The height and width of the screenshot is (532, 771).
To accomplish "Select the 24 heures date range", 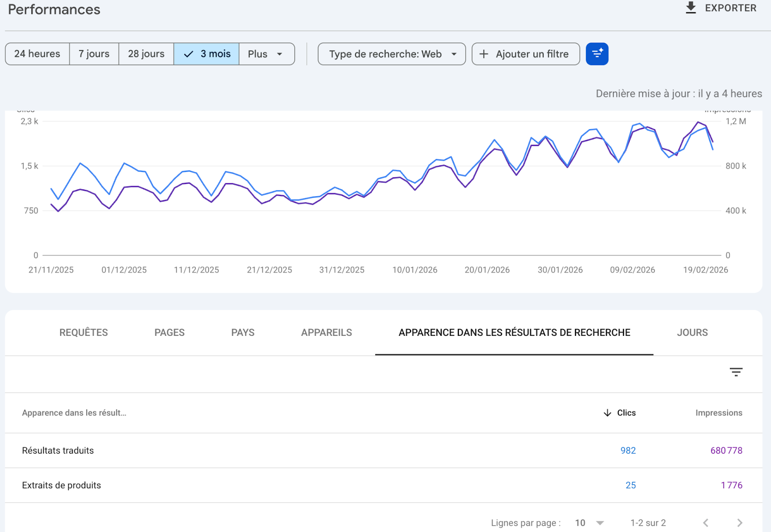I will pos(37,53).
